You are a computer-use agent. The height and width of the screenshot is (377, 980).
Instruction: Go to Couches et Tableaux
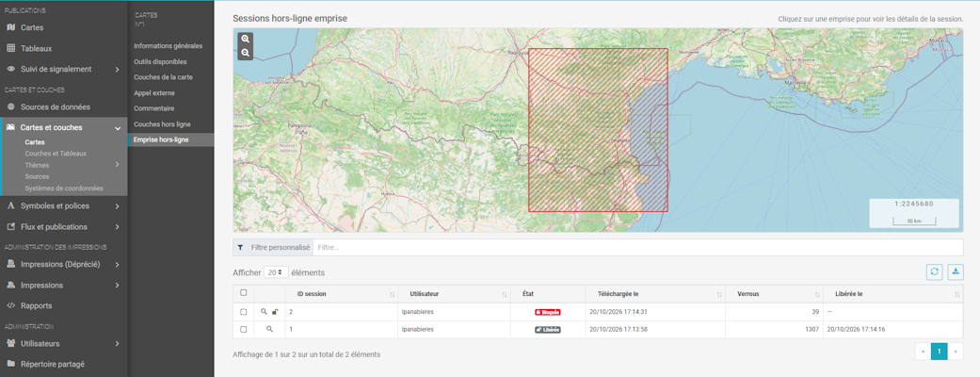coord(56,154)
